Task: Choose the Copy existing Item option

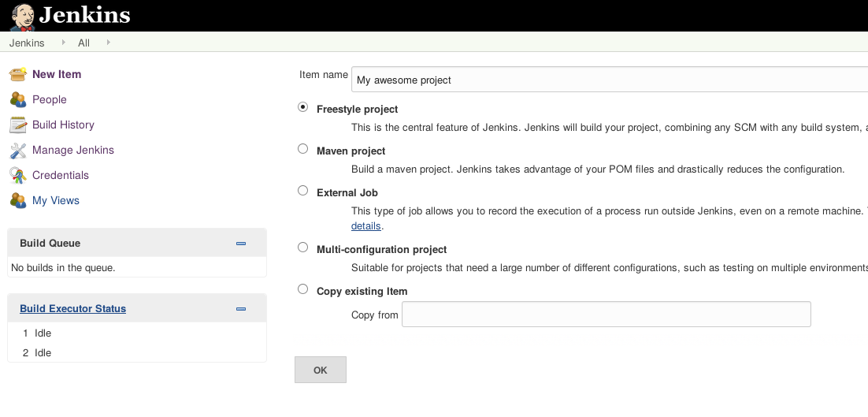Action: click(x=303, y=289)
